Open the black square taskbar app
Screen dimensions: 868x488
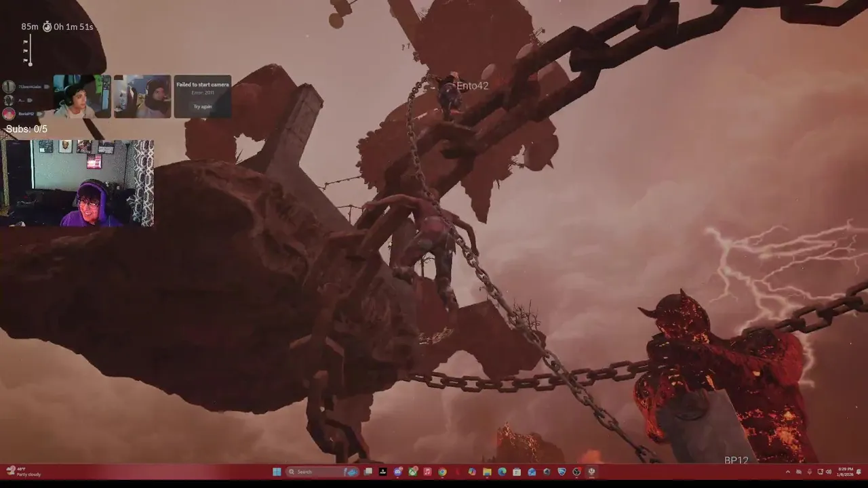coord(382,472)
